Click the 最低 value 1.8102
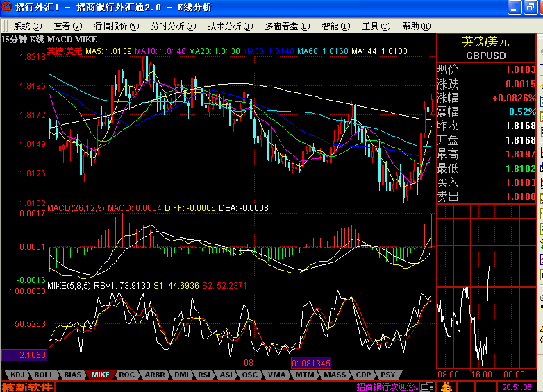The height and width of the screenshot is (392, 543). pos(521,169)
